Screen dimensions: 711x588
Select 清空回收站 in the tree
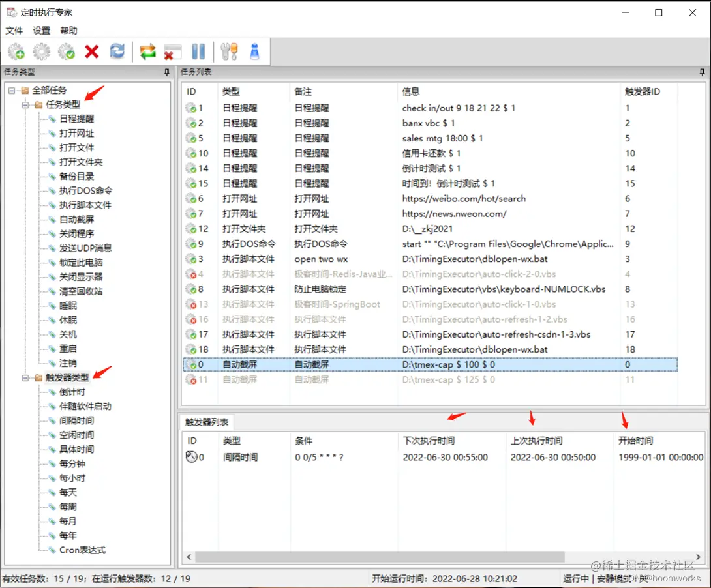[x=81, y=291]
